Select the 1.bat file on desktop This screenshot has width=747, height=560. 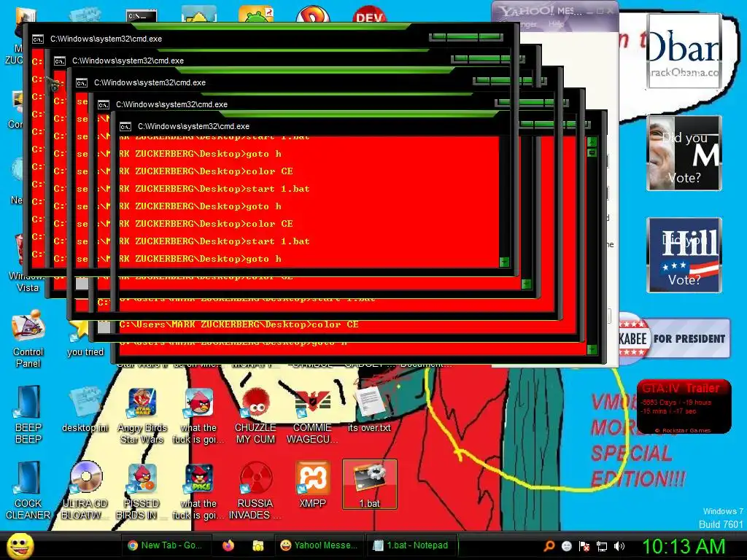370,484
